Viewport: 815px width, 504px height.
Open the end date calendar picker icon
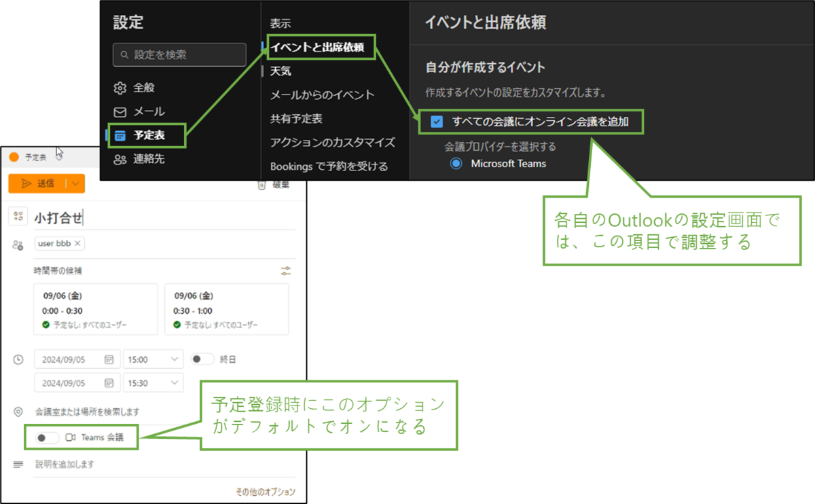click(x=109, y=383)
